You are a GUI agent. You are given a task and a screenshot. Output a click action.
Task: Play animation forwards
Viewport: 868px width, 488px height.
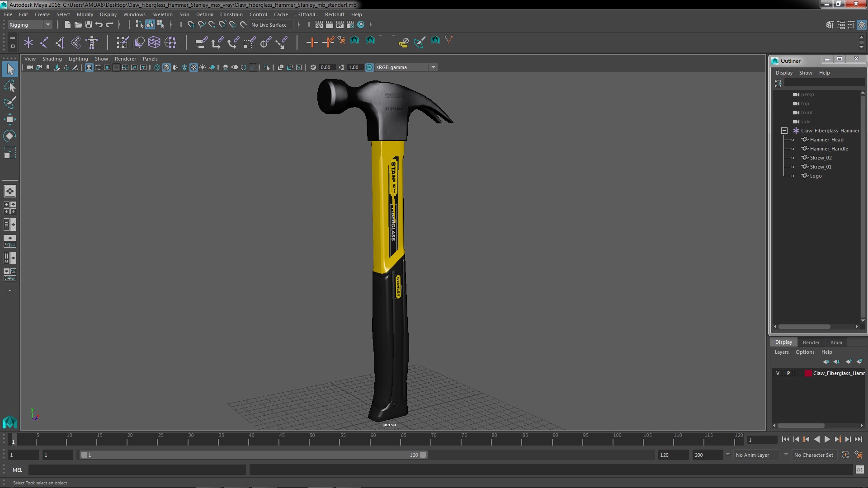[827, 439]
